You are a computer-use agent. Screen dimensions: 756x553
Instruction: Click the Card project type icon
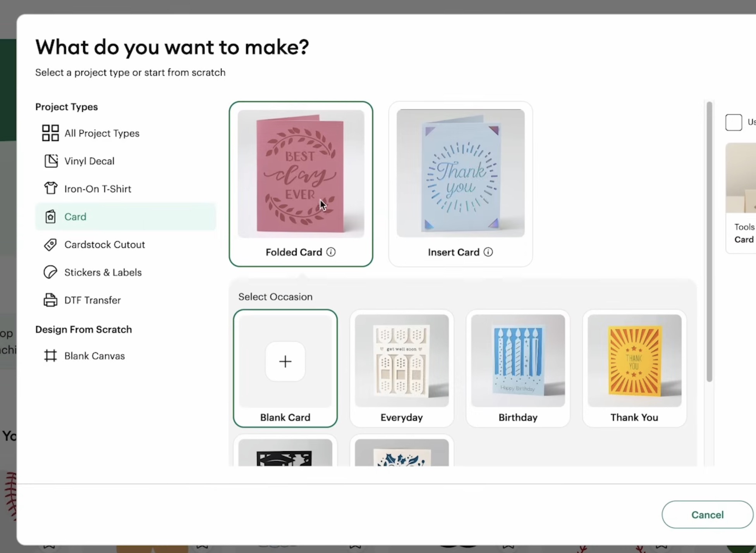[x=50, y=216]
